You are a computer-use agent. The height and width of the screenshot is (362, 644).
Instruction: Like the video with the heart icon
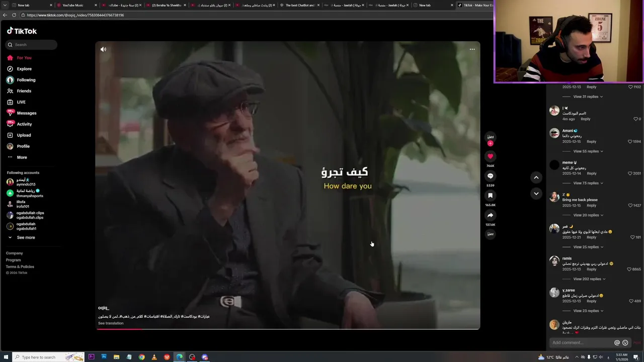tap(490, 156)
